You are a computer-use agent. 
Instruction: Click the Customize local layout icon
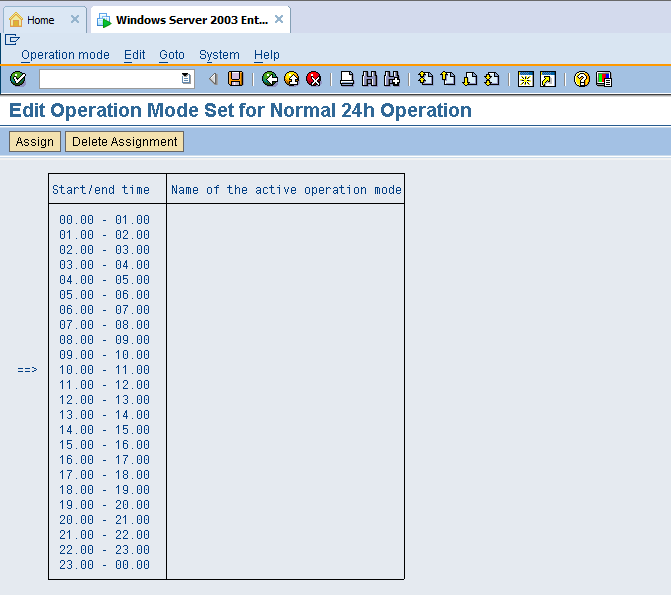pyautogui.click(x=604, y=79)
